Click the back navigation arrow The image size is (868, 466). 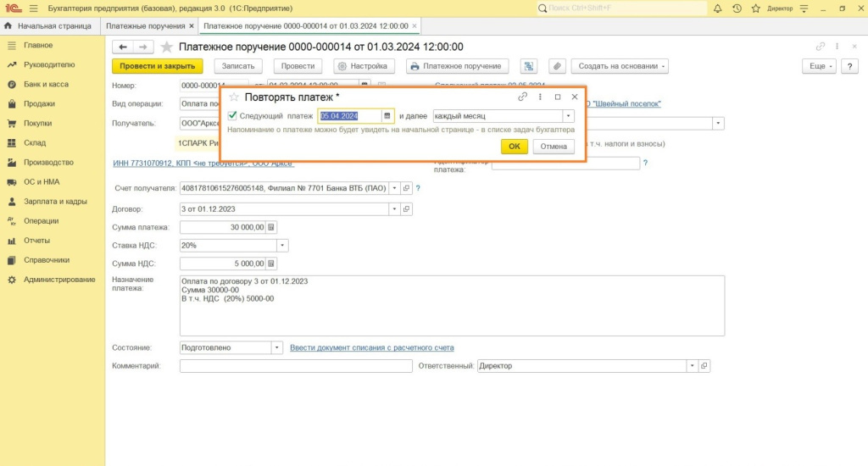(124, 47)
